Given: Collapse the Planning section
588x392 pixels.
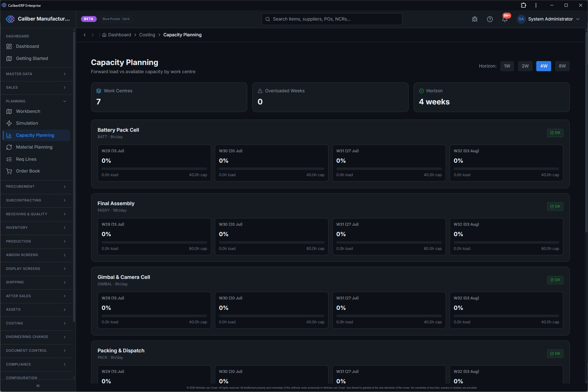Looking at the screenshot, I should pos(36,101).
